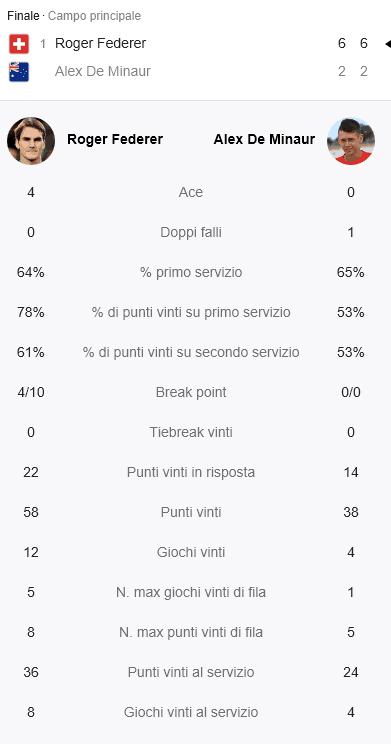This screenshot has height=744, width=391.
Task: Click the bold Alex De Minaur stats heading
Action: [x=264, y=140]
